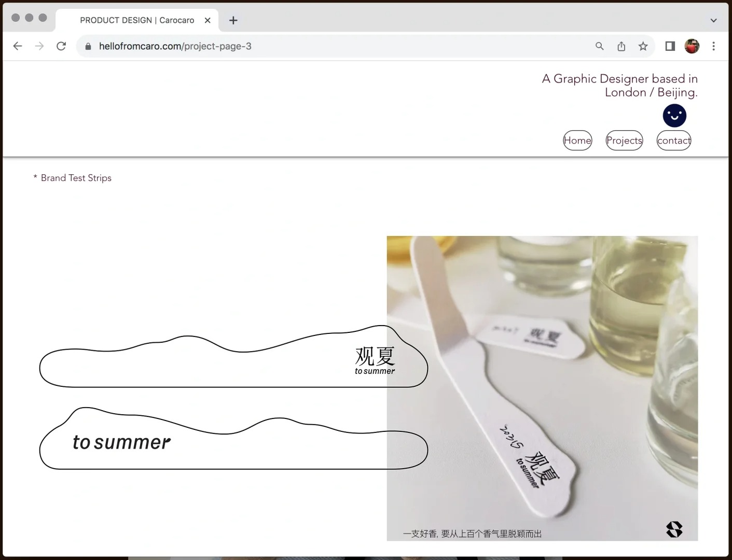The height and width of the screenshot is (560, 732).
Task: Bookmark this page with the star icon
Action: [x=643, y=46]
